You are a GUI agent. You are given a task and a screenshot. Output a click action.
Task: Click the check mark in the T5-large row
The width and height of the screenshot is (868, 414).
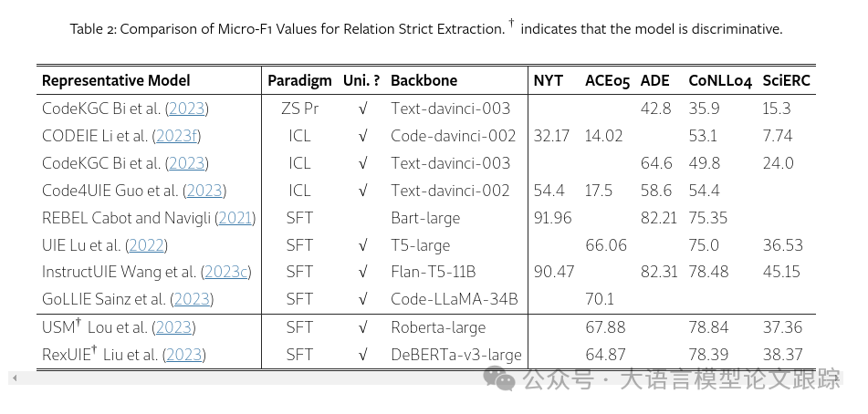(x=363, y=245)
